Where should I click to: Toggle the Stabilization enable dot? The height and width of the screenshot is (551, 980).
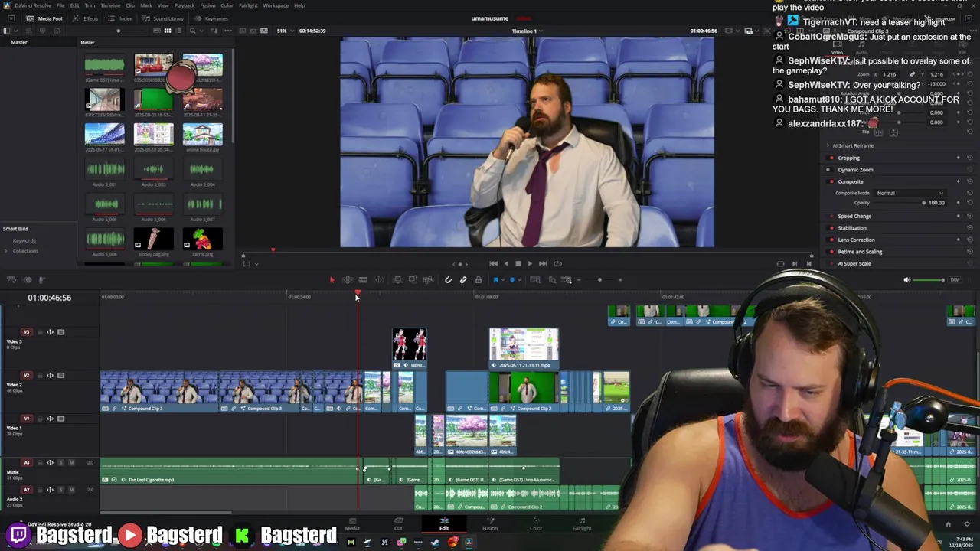(x=831, y=228)
